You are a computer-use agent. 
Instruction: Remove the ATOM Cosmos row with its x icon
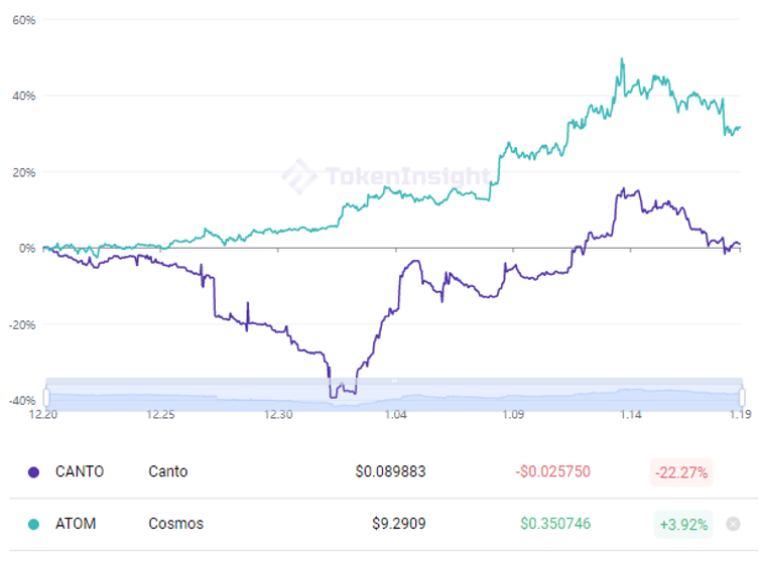(733, 524)
